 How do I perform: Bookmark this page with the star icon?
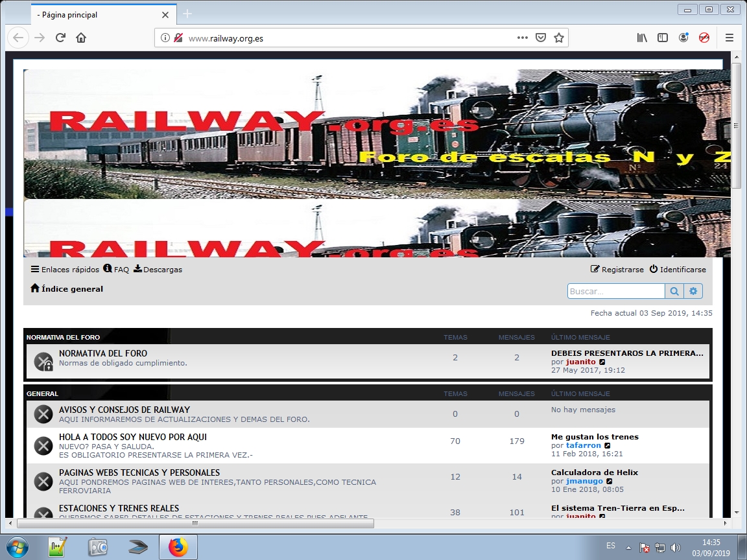559,38
